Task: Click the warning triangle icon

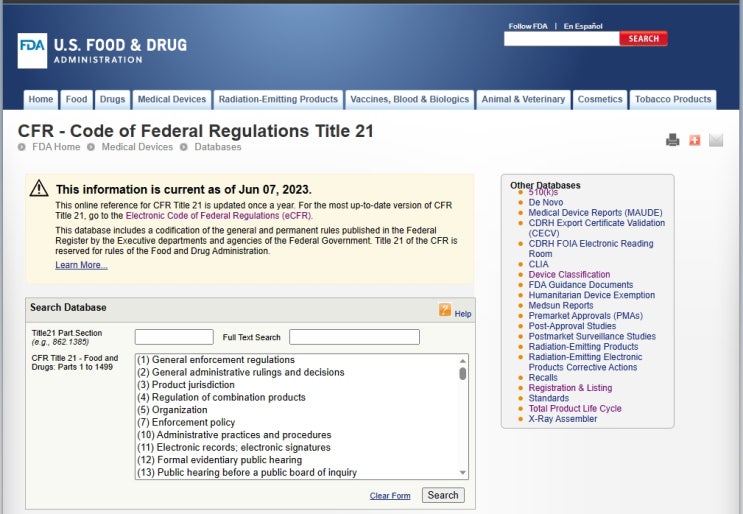Action: pyautogui.click(x=39, y=188)
